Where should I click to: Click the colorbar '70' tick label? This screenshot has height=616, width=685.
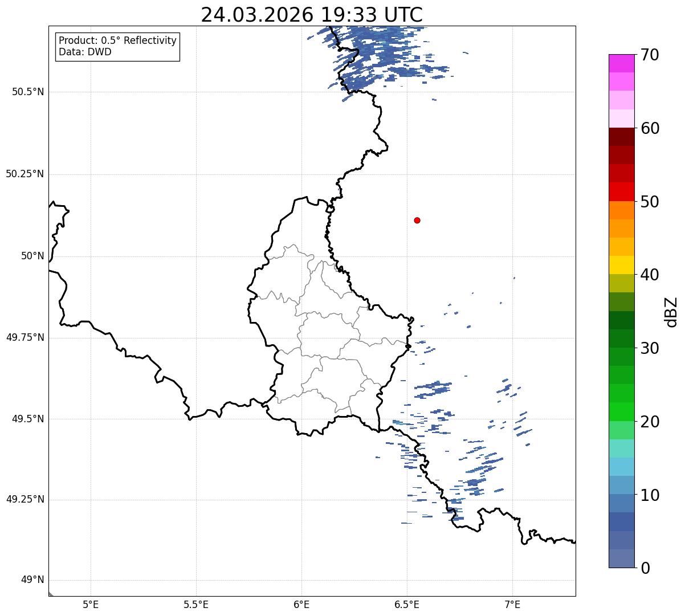(x=650, y=55)
